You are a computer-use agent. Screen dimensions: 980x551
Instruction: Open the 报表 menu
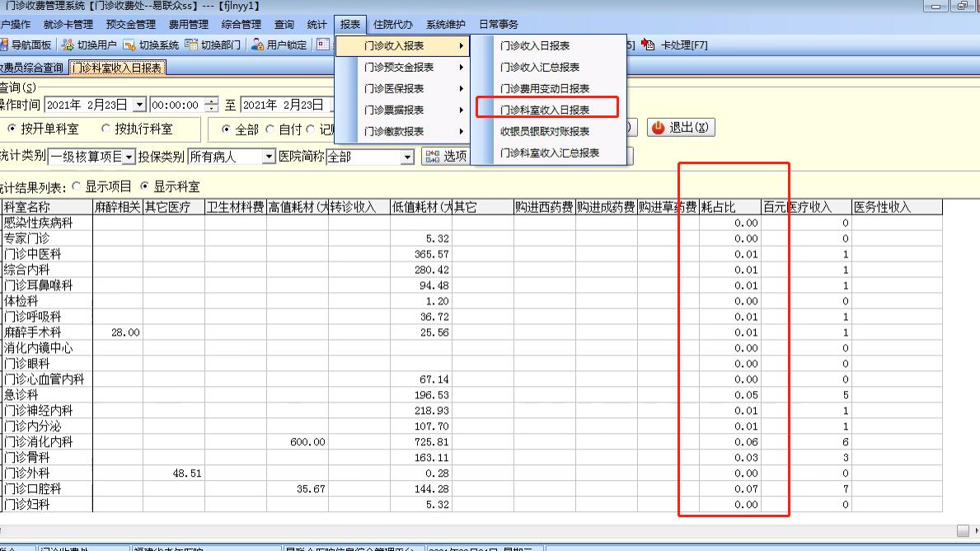coord(350,25)
